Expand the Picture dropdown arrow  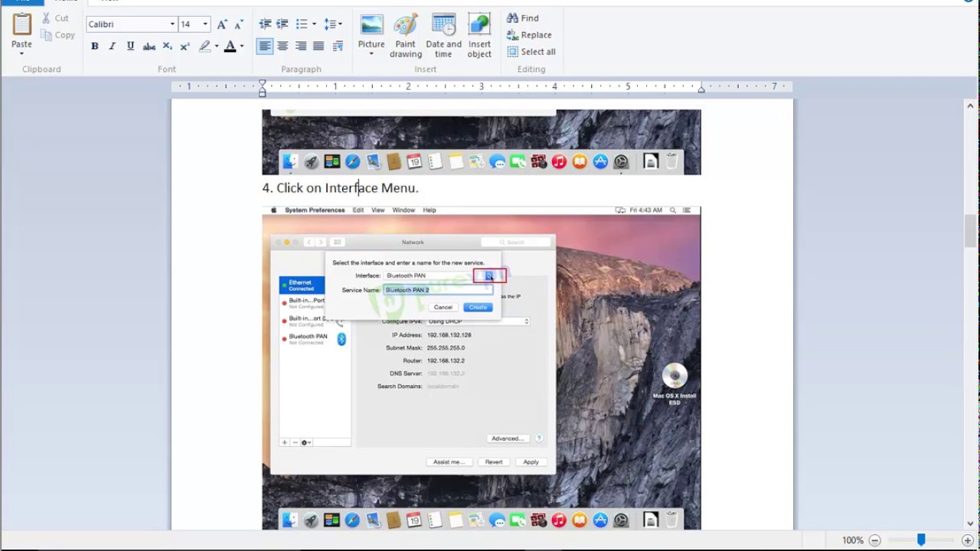pos(371,54)
